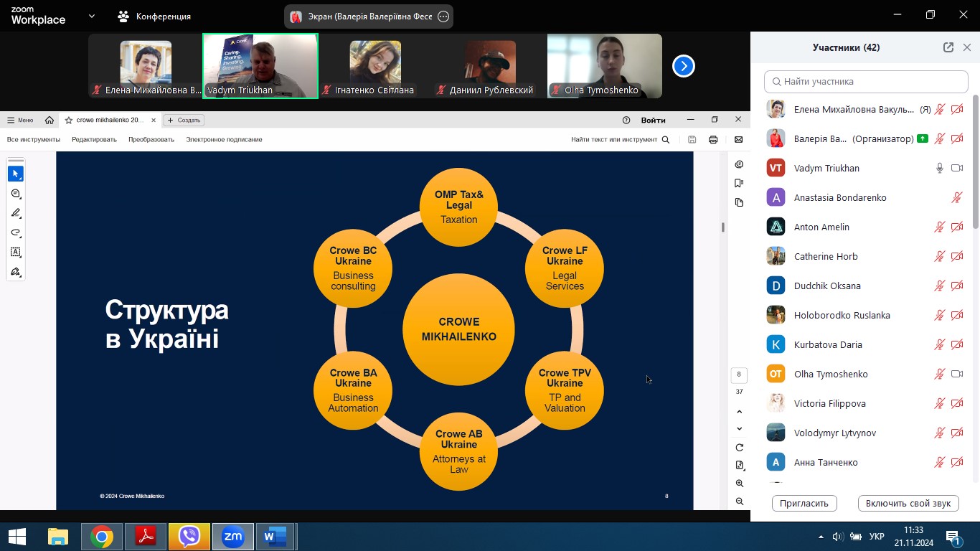Open the page thumbnails panel icon
This screenshot has height=551, width=980.
coord(739,202)
